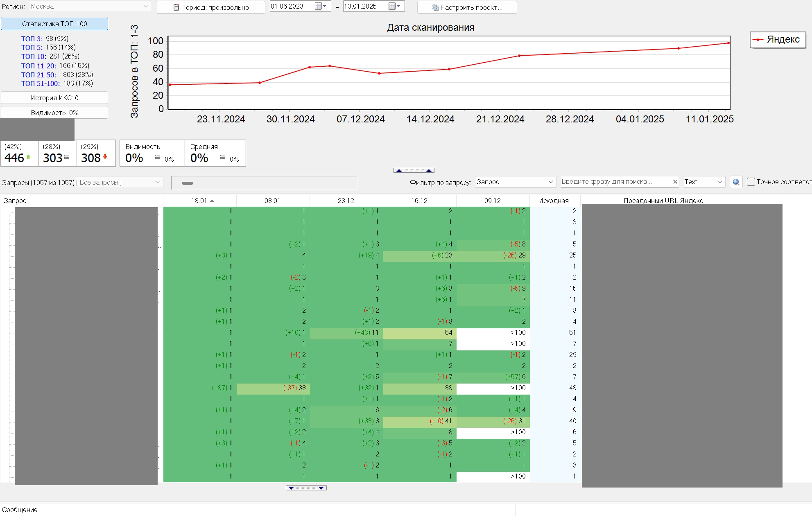The image size is (812, 517).
Task: Click the period icon beside Период: произвольно
Action: click(176, 7)
